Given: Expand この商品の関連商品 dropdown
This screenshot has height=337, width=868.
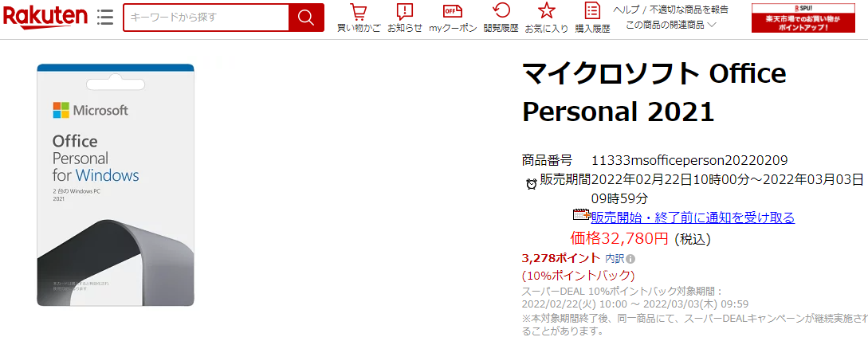Looking at the screenshot, I should [x=671, y=25].
